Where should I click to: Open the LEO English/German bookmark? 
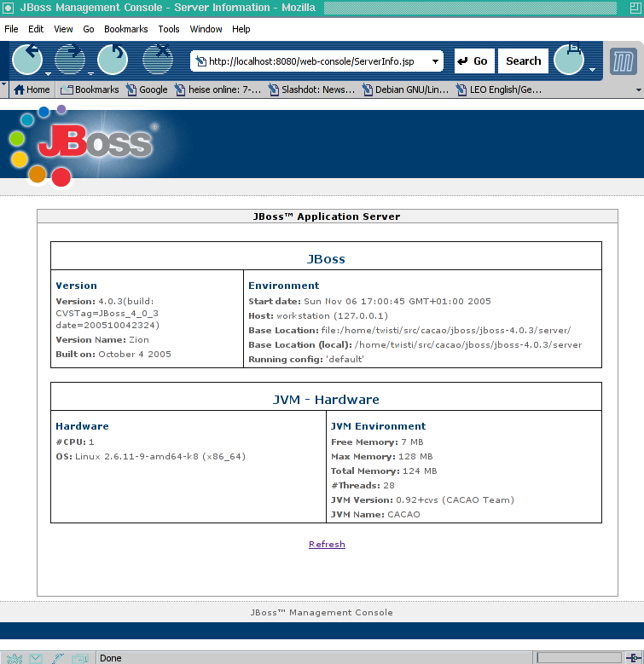point(499,89)
